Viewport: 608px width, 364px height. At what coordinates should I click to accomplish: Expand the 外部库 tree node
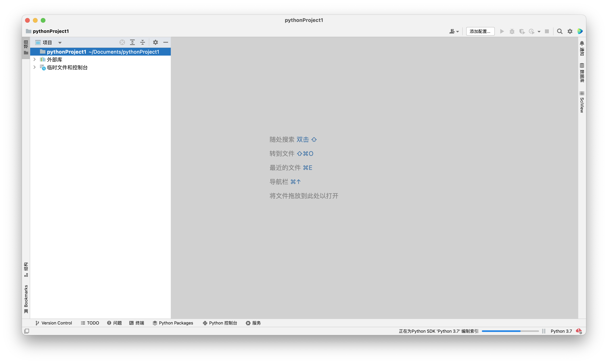coord(35,59)
